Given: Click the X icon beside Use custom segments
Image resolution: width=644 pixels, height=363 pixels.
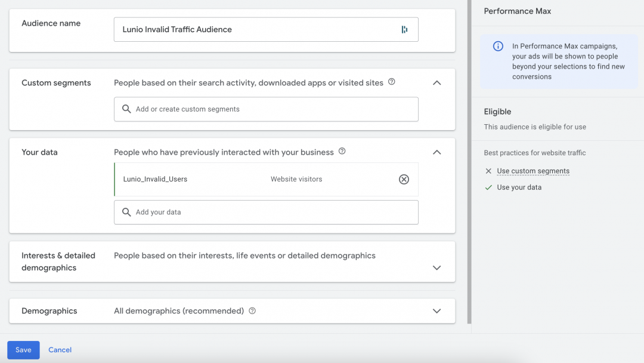Looking at the screenshot, I should click(488, 171).
